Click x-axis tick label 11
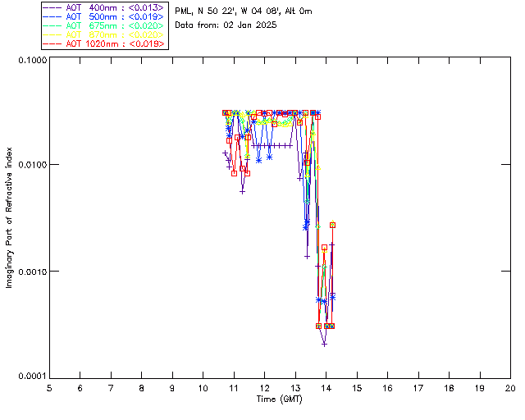Screen dimensions: 525x420 (x=234, y=388)
